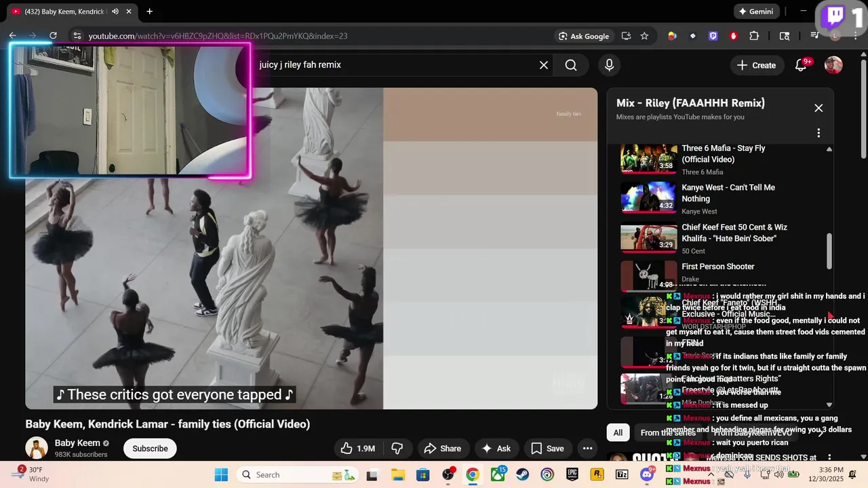Open Microsoft Store from taskbar

click(422, 474)
